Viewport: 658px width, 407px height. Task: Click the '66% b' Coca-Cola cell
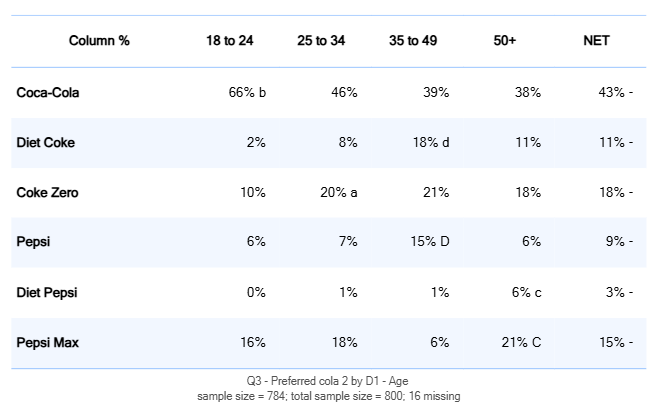tap(247, 92)
